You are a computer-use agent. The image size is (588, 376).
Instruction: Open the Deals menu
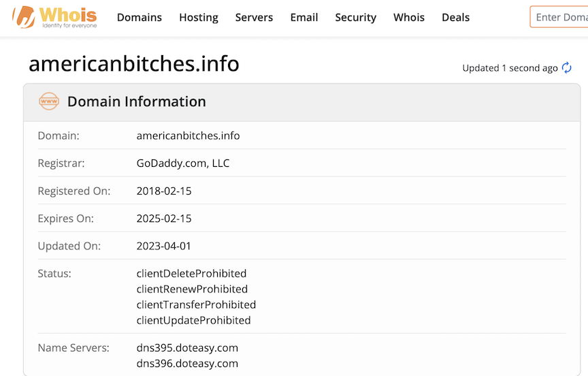tap(455, 18)
